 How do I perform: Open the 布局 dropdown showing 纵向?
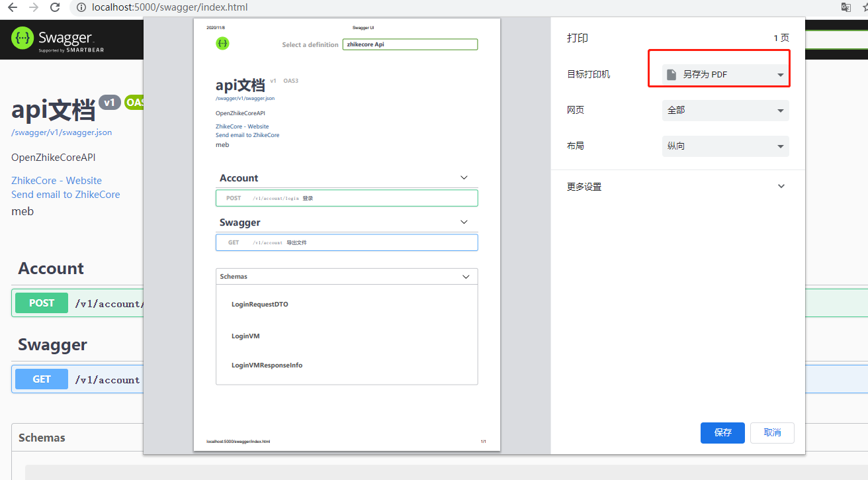(725, 146)
